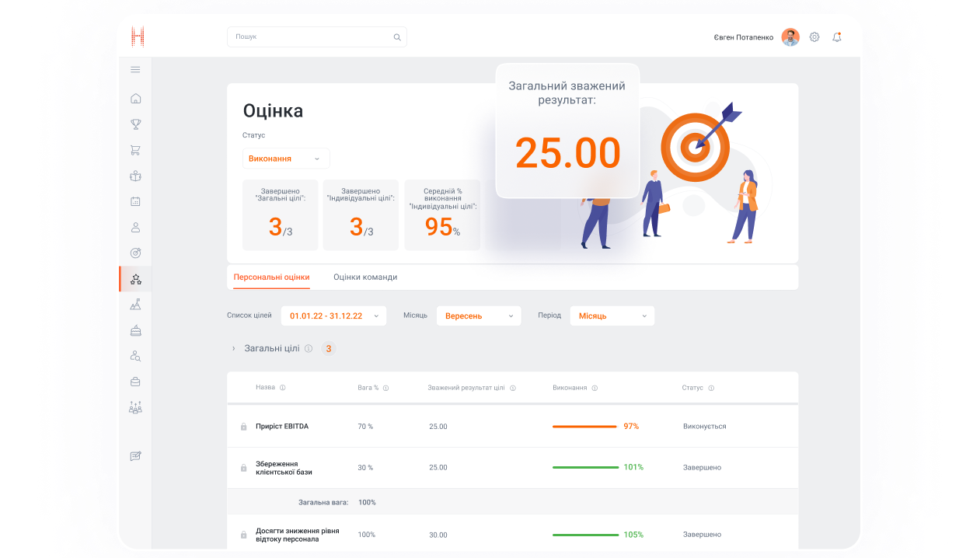Go to Home via sidebar house icon
The width and height of the screenshot is (980, 558).
pos(135,99)
